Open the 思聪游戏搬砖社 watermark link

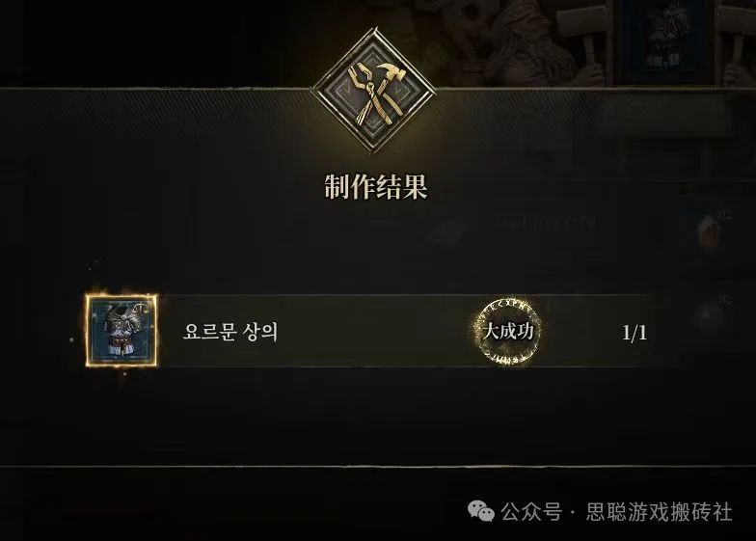660,512
